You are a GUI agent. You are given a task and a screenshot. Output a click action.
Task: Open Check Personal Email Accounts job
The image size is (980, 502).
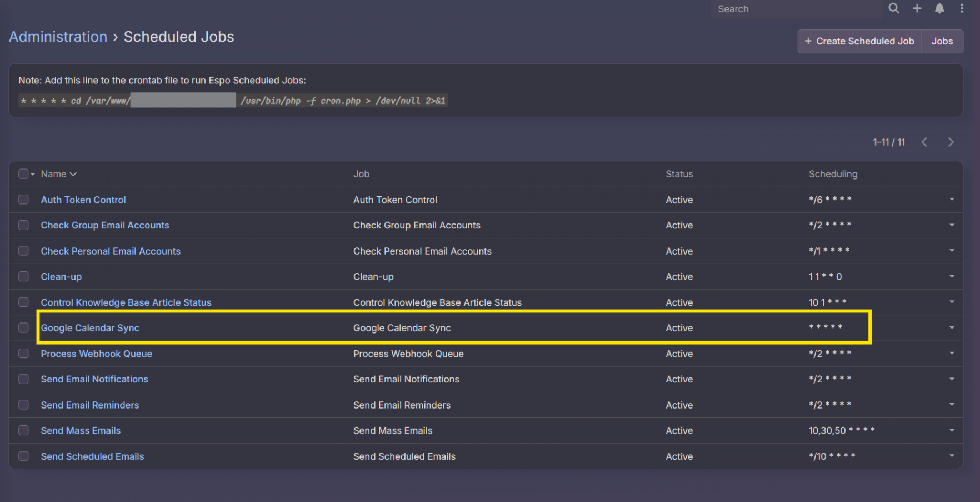111,251
